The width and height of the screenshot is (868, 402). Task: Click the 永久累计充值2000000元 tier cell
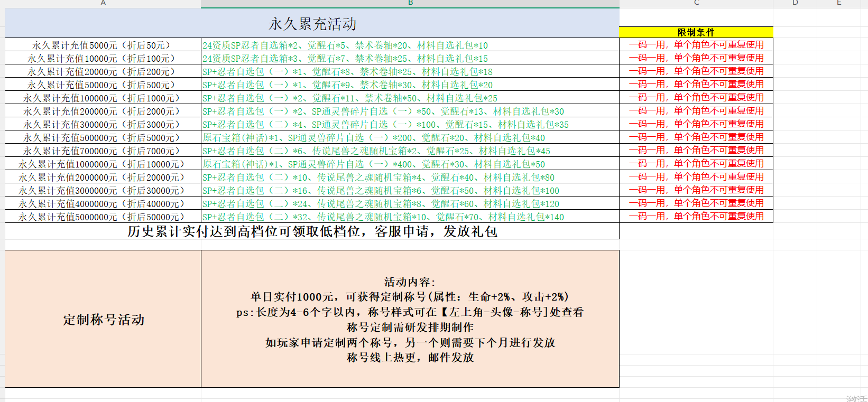click(103, 177)
